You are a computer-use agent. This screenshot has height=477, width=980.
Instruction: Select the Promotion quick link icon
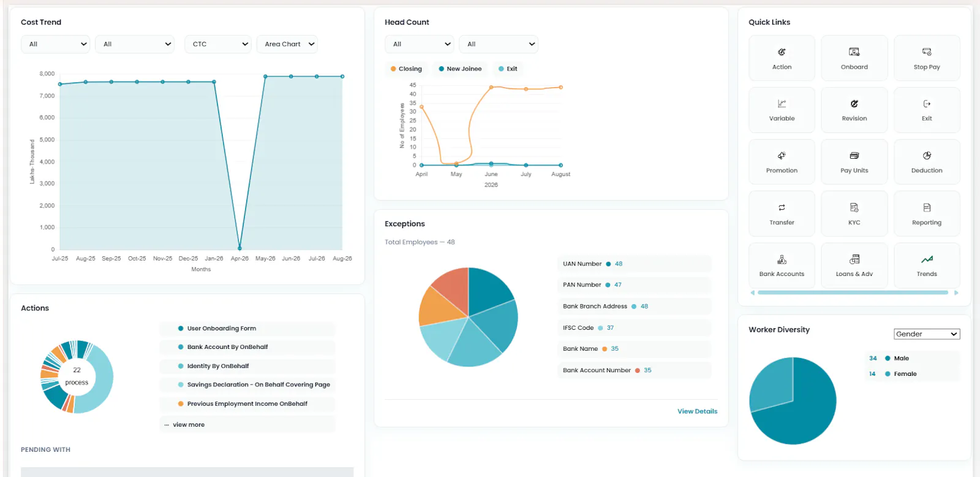pos(782,156)
